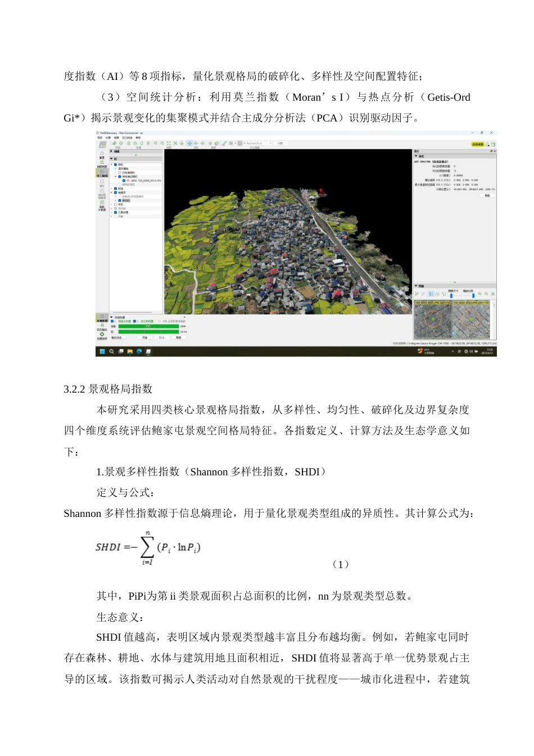
Task: Click the Start button in the processing panel
Action: pyautogui.click(x=145, y=337)
